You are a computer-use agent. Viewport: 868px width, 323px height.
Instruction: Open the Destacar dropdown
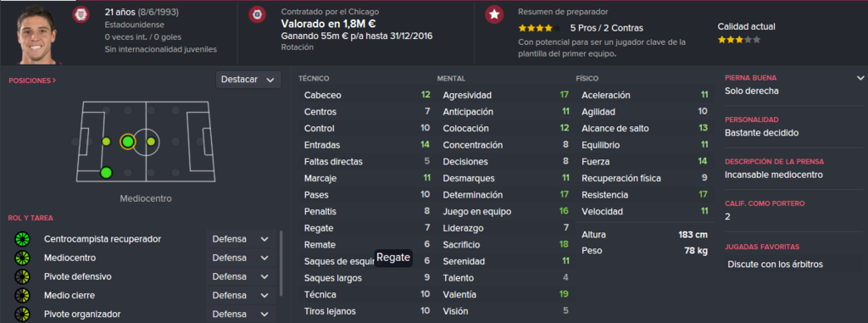(x=248, y=80)
